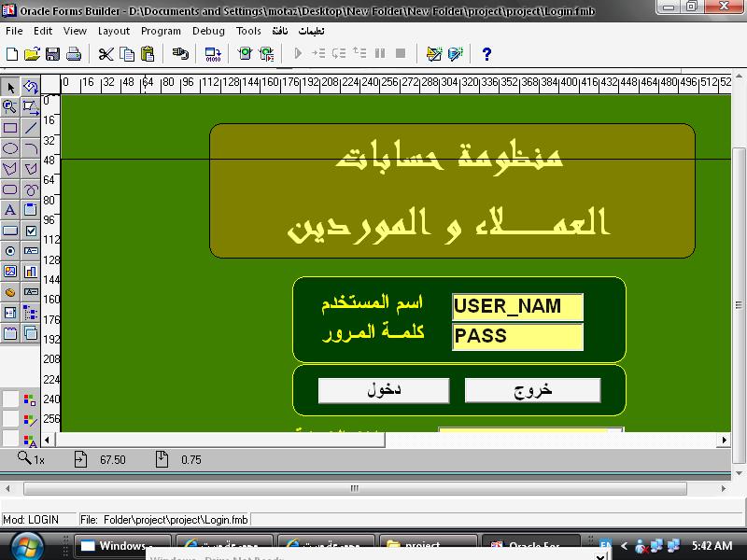Select the Text label tool

click(10, 210)
